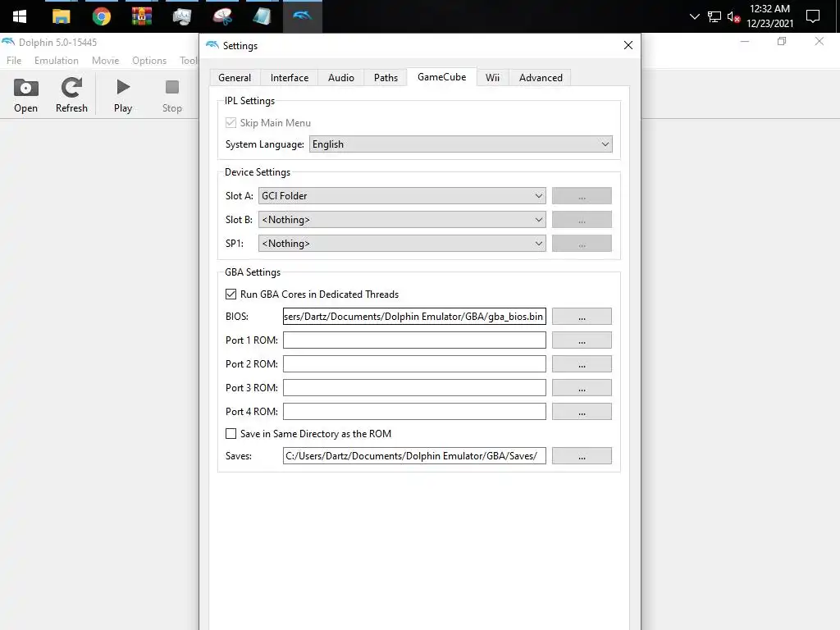Open the Options menu
The width and height of the screenshot is (840, 630).
coord(149,61)
